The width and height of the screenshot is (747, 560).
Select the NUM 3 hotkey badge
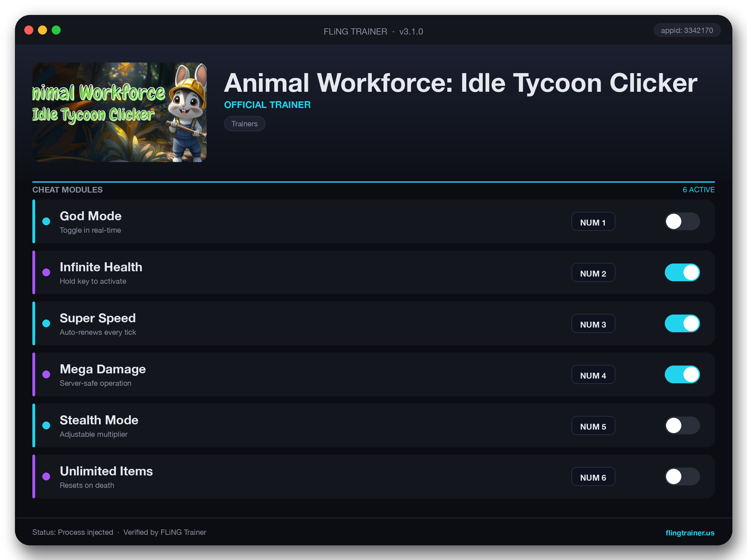point(593,323)
